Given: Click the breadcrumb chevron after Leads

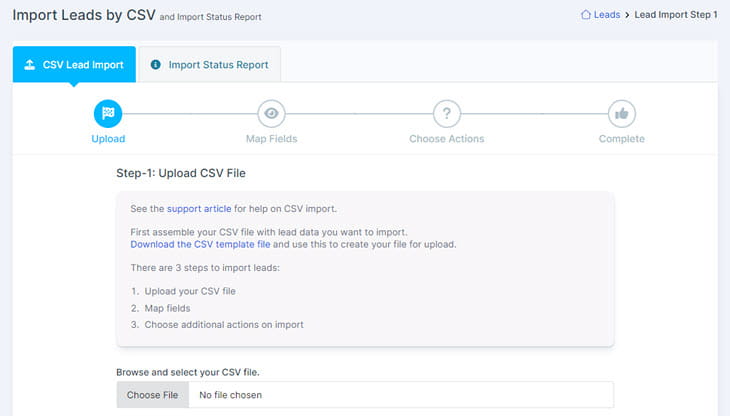Looking at the screenshot, I should pyautogui.click(x=627, y=15).
